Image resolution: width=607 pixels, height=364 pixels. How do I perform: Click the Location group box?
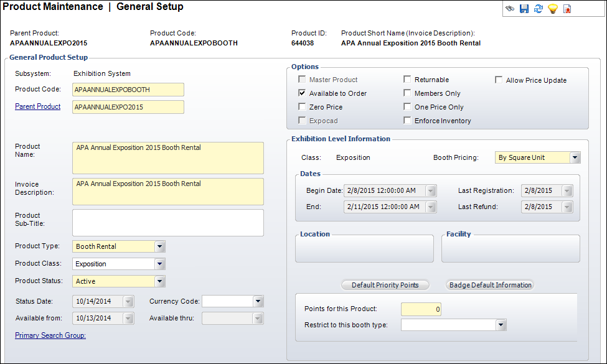[364, 248]
